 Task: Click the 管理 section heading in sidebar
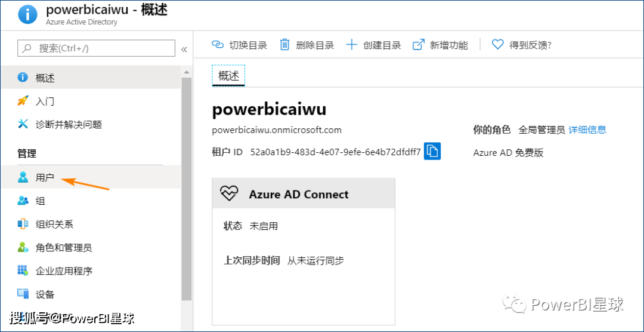point(27,154)
